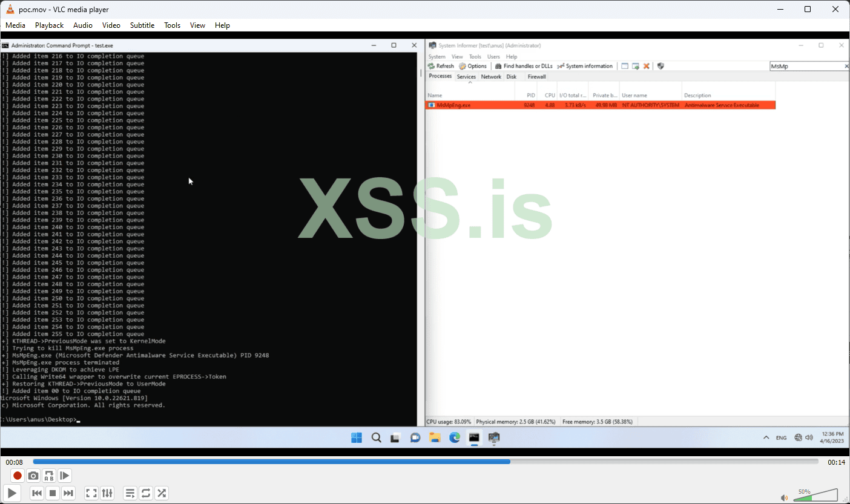Screen dimensions: 850x504
Task: Click the elapsed time 00:08 label
Action: point(15,462)
